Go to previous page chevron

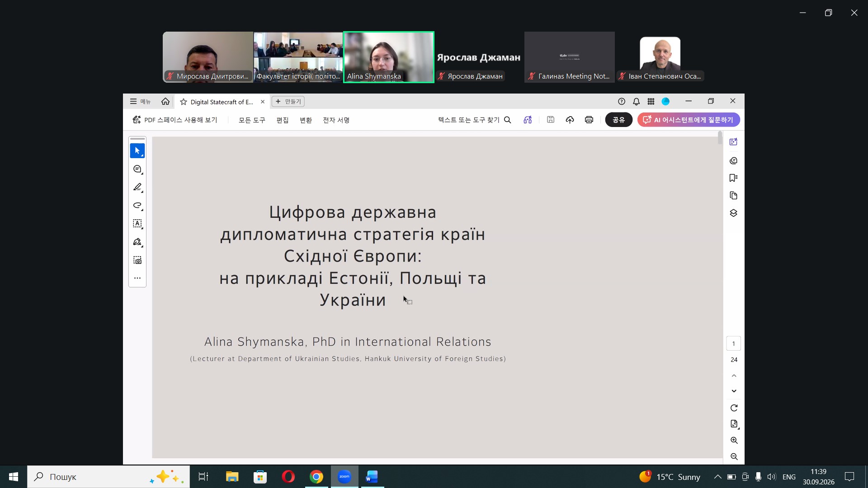(734, 375)
